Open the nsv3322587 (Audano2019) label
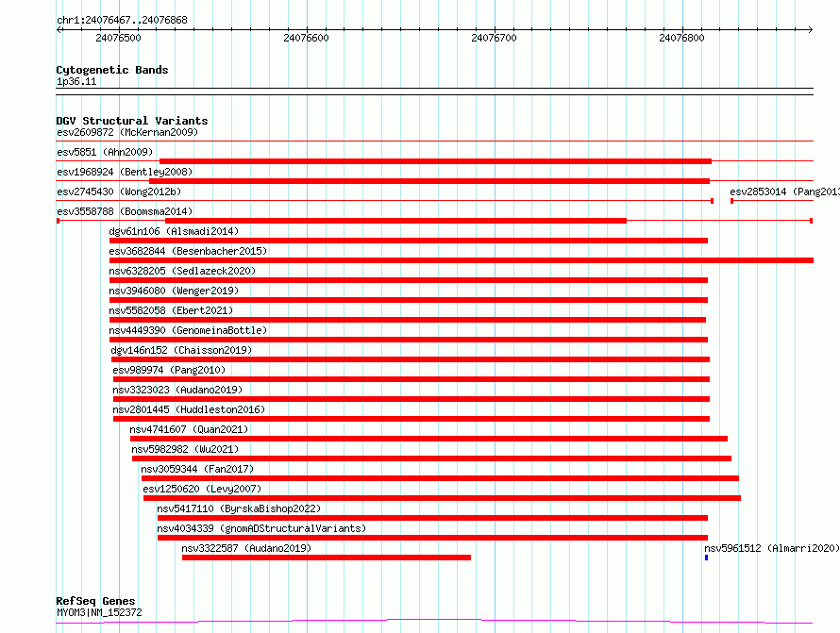This screenshot has width=840, height=633. point(246,548)
